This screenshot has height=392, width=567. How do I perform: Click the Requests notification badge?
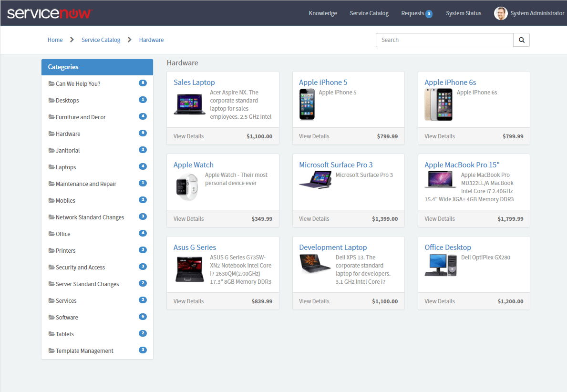tap(429, 13)
